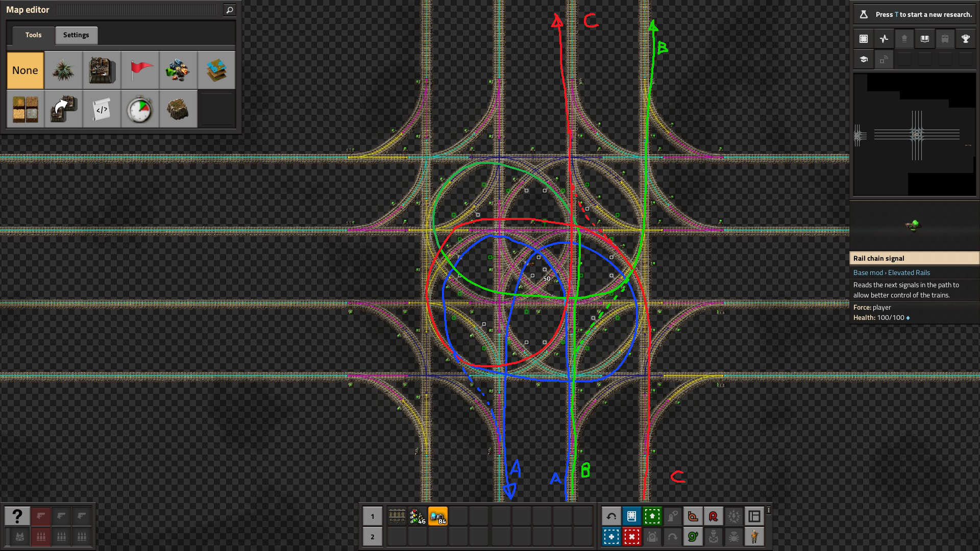Viewport: 980px width, 551px height.
Task: Open the stopwatch time editor
Action: [140, 109]
